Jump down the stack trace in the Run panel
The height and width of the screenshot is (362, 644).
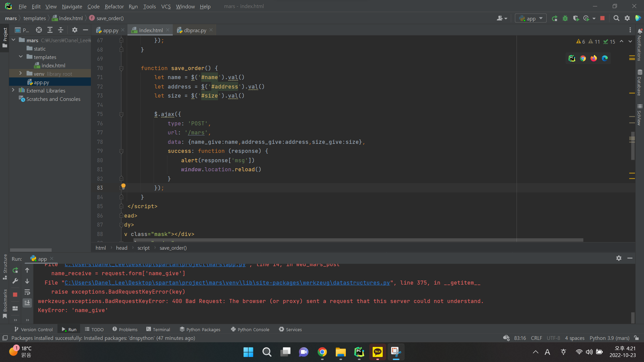pos(27,281)
